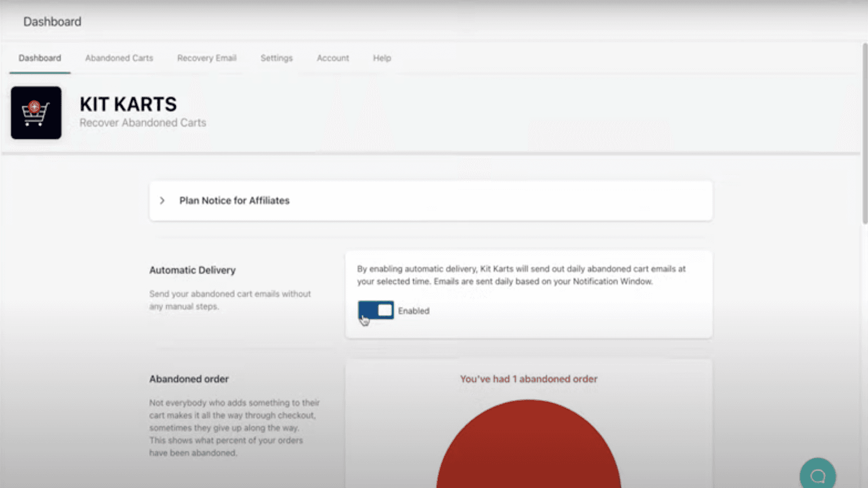868x488 pixels.
Task: Switch to the Abandoned Carts tab
Action: point(119,58)
